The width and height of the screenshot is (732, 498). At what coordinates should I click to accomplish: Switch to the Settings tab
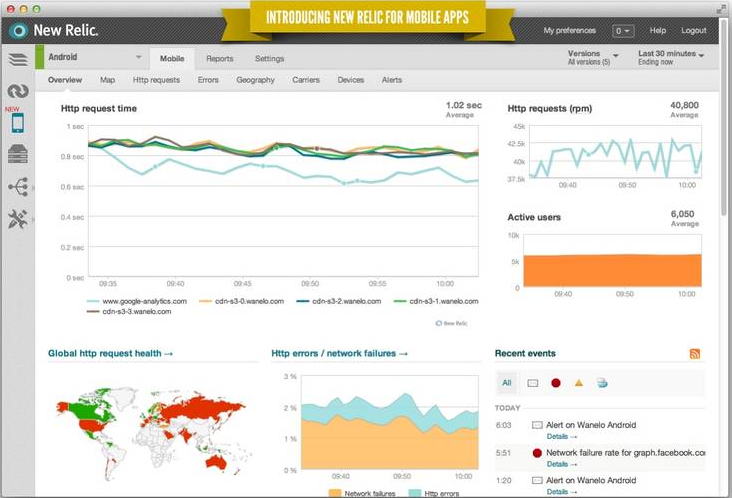(269, 59)
